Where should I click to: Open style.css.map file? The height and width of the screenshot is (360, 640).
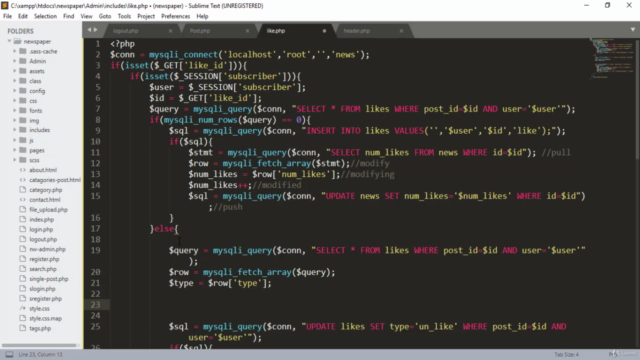click(46, 318)
